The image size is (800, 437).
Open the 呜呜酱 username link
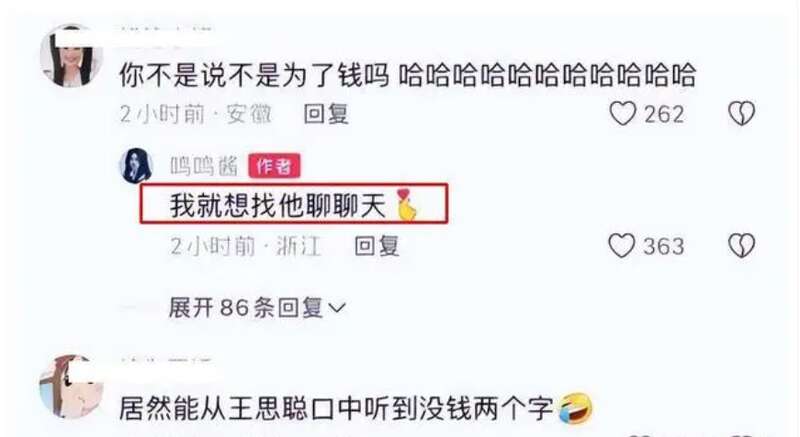(x=204, y=166)
